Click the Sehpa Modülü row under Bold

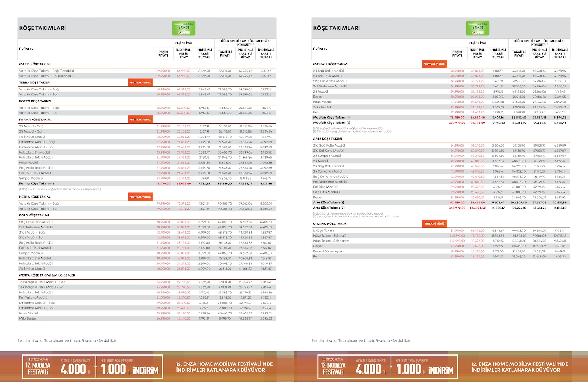coord(147,253)
